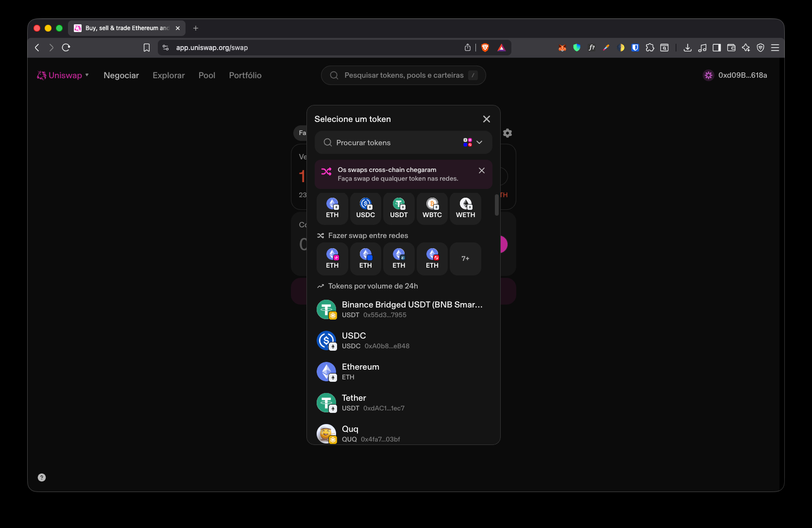812x528 pixels.
Task: Go back to previous page
Action: tap(37, 48)
